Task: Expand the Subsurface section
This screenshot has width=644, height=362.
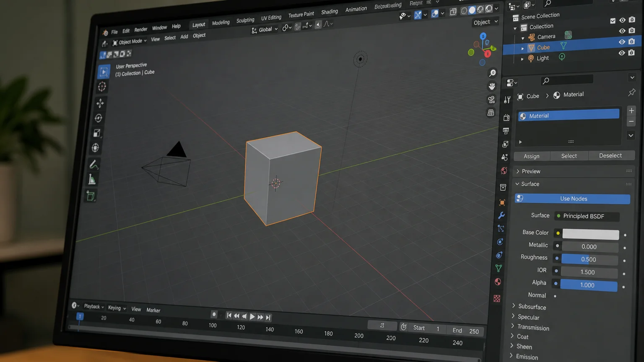Action: tap(529, 307)
